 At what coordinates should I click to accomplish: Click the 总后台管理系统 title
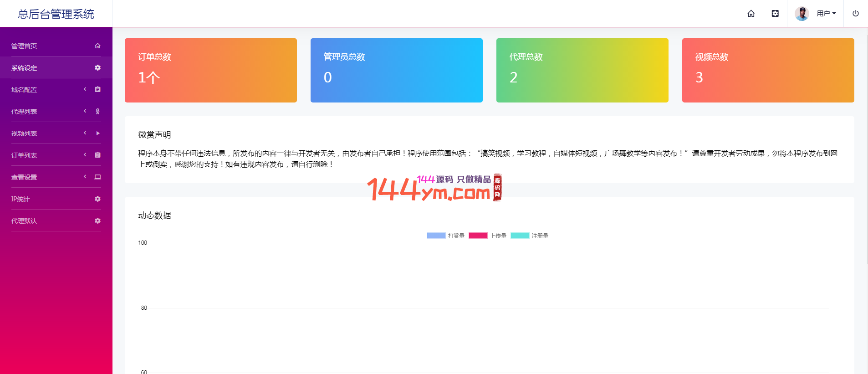pyautogui.click(x=56, y=14)
